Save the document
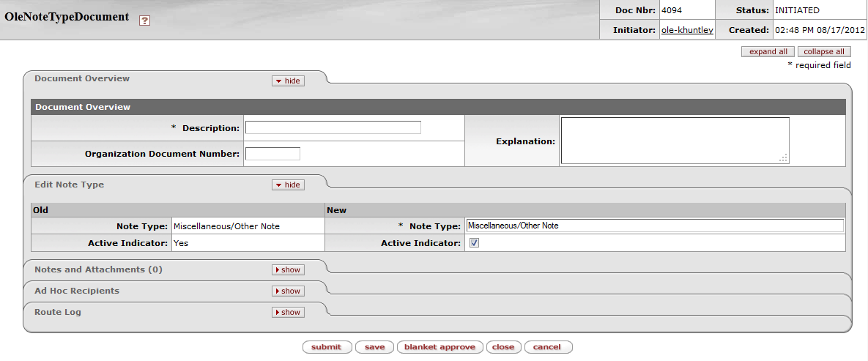This screenshot has width=868, height=361. [374, 347]
